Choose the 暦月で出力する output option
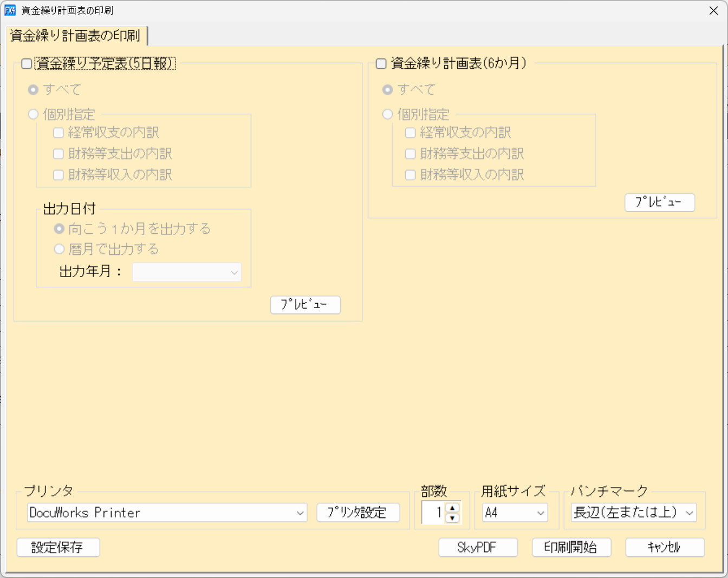 click(58, 249)
